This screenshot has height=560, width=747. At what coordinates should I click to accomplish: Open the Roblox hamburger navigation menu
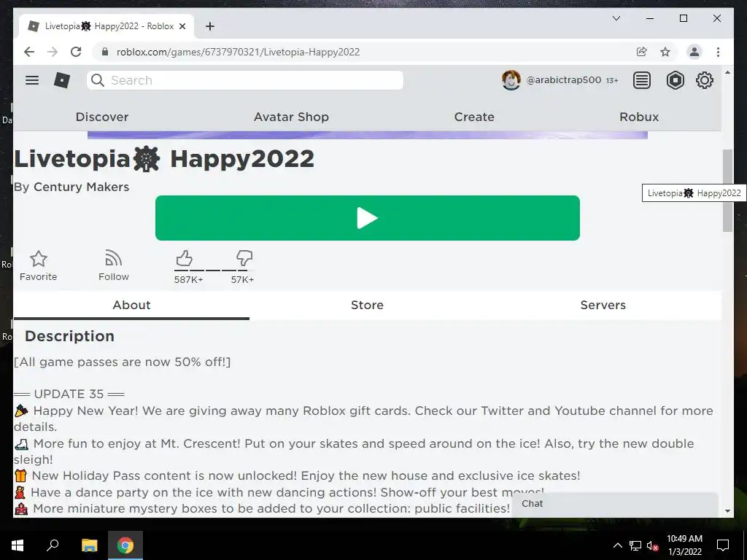[32, 80]
